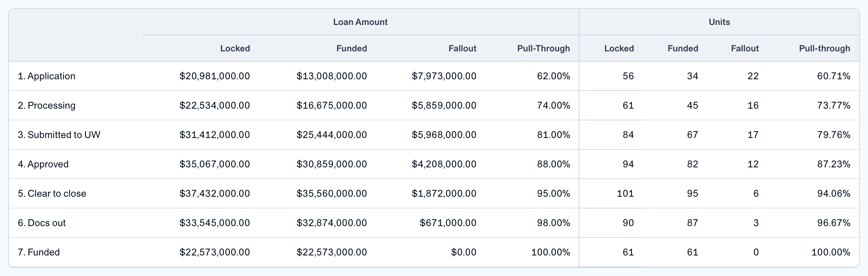Click the $30,859,000.00 Approved funded amount

(332, 164)
